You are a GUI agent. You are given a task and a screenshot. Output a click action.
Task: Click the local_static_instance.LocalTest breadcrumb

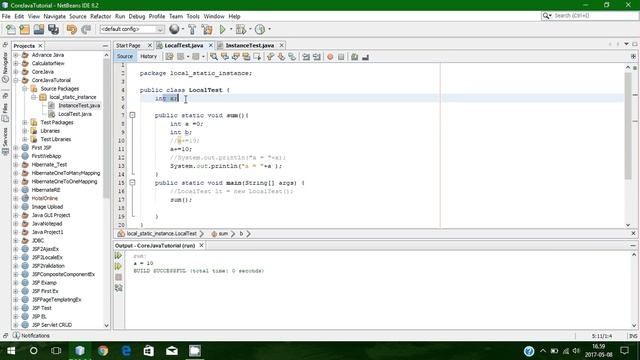(161, 234)
